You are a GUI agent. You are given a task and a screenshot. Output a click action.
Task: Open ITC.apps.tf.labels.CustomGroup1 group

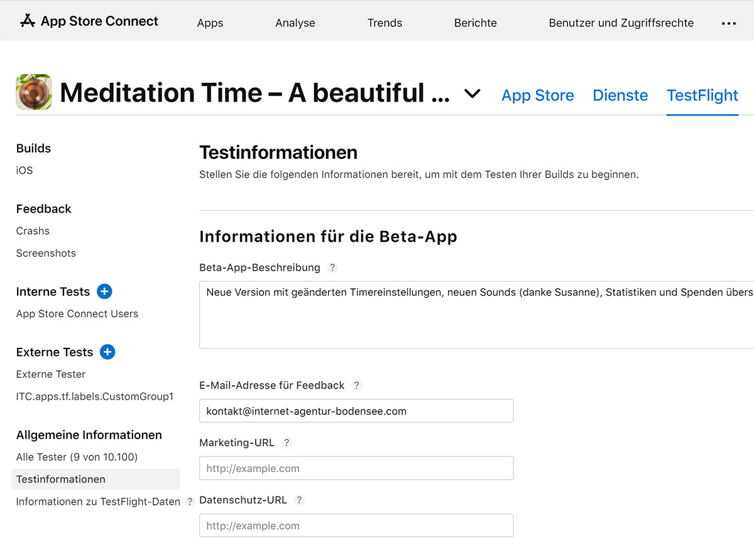point(95,397)
